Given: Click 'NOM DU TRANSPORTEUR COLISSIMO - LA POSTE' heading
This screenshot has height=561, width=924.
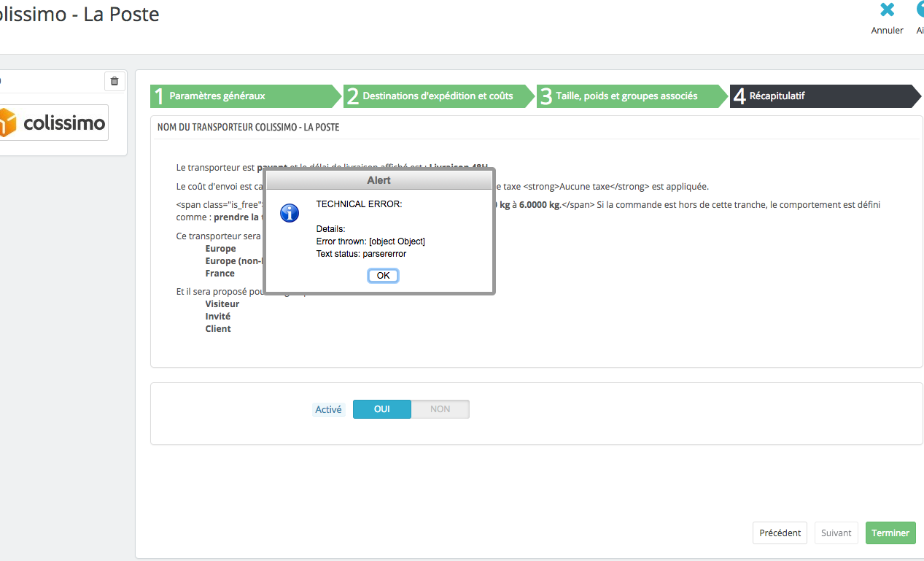Looking at the screenshot, I should coord(248,127).
